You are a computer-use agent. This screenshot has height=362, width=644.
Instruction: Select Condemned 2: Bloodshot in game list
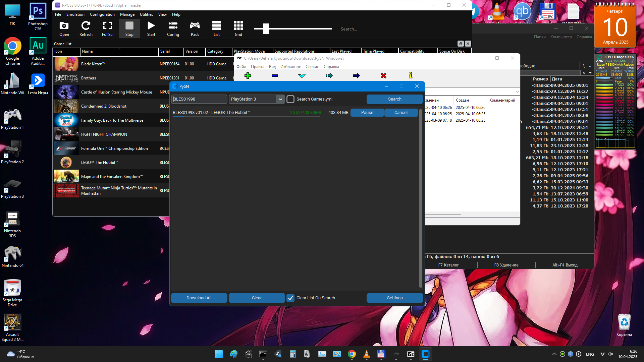pos(112,106)
